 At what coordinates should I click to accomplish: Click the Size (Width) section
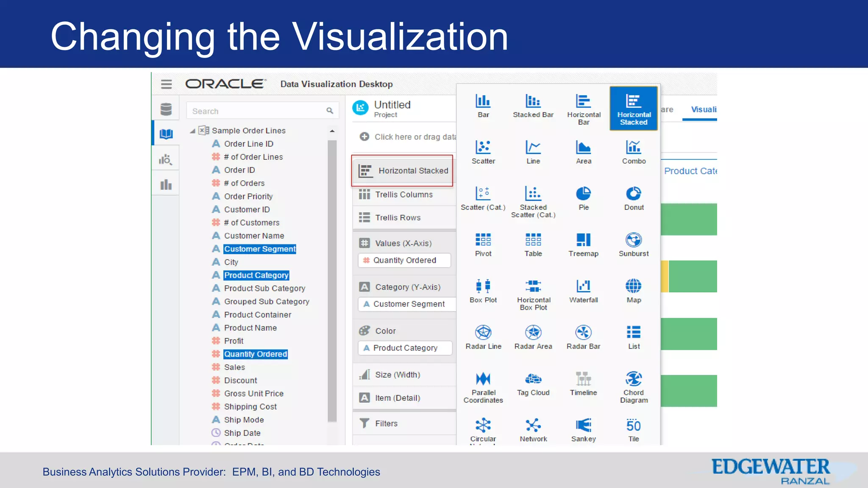coord(404,374)
